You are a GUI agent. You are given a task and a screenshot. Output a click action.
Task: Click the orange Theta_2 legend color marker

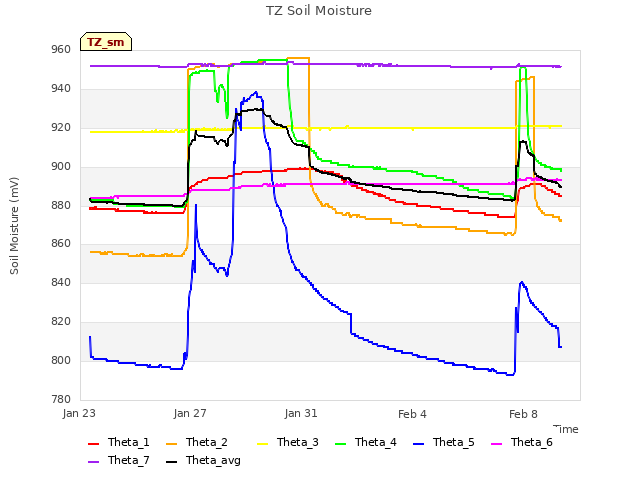click(x=172, y=444)
